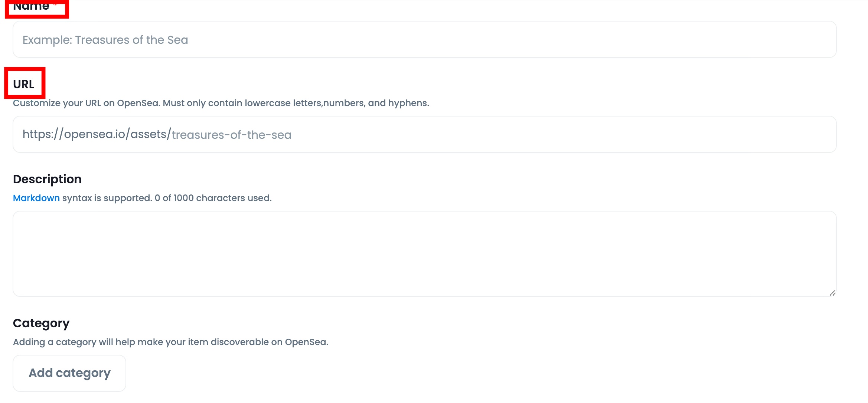
Task: Select the Category heading
Action: tap(41, 323)
